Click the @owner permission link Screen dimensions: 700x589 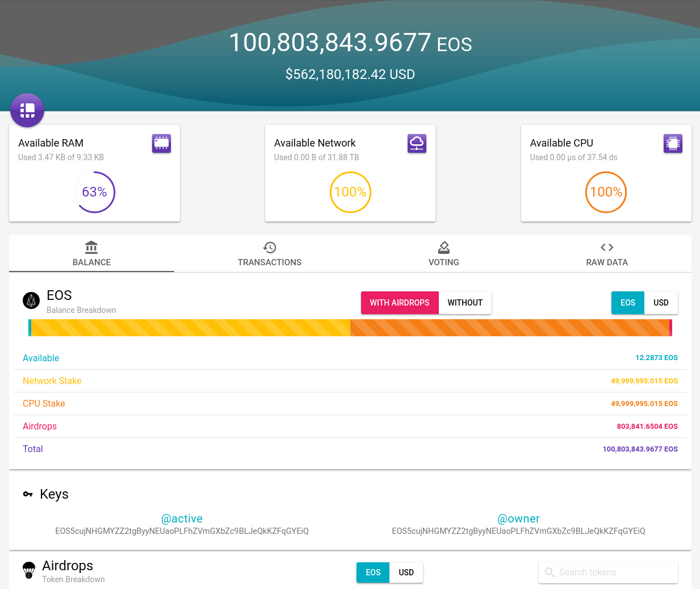518,519
